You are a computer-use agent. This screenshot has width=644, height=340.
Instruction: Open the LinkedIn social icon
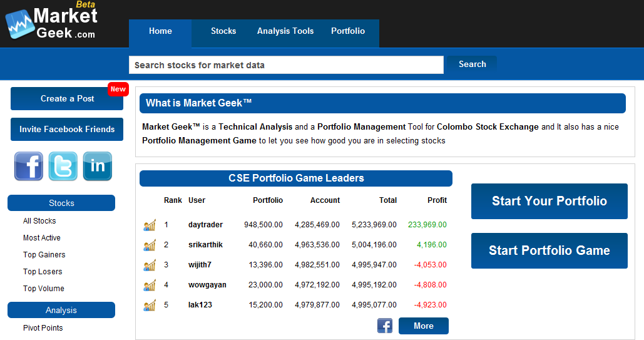[98, 166]
